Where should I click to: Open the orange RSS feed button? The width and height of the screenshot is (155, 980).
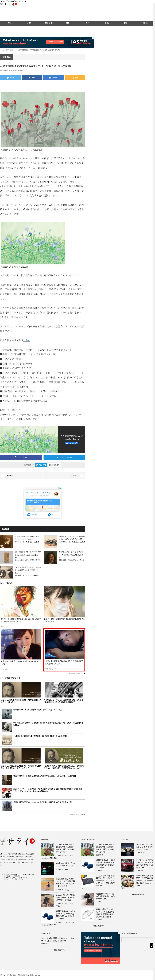point(75,78)
